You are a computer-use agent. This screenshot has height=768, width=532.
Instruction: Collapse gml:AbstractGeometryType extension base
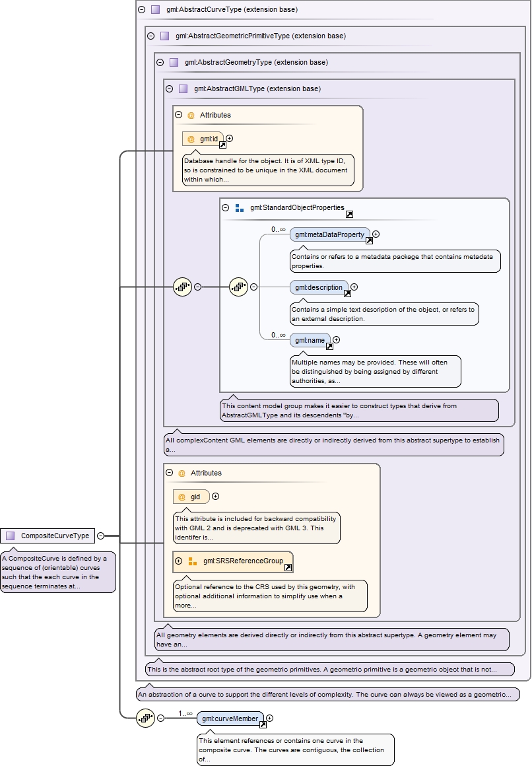pos(160,62)
